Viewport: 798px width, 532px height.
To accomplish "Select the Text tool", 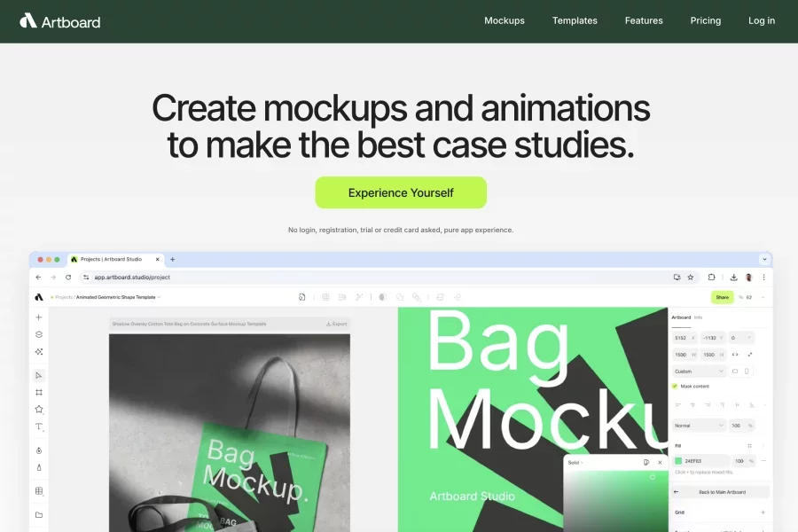I will coord(39,426).
